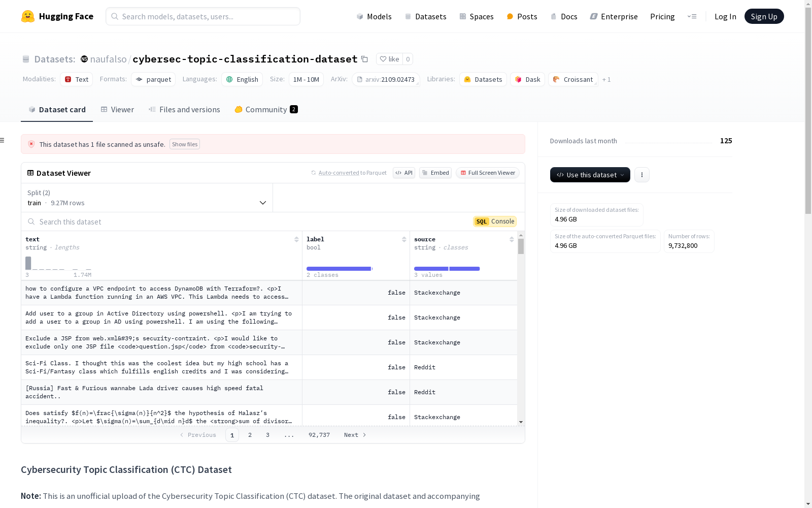Click the like count number
This screenshot has width=812, height=508.
point(408,59)
